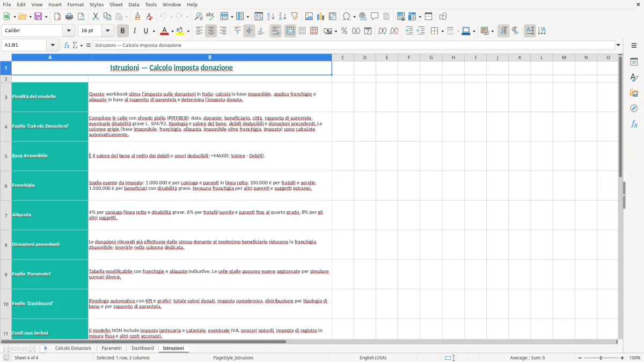Open Special Character dropdown arrow

pyautogui.click(x=354, y=17)
